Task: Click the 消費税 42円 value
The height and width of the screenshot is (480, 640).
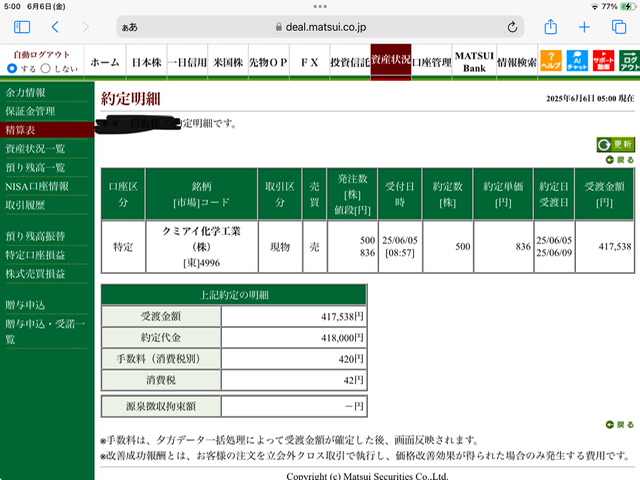Action: [353, 380]
